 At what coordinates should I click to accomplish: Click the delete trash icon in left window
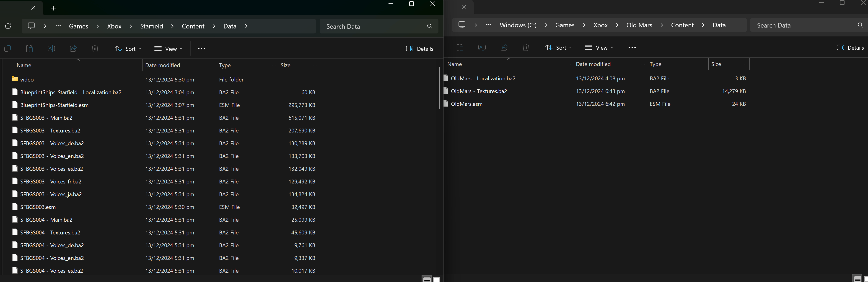click(95, 49)
